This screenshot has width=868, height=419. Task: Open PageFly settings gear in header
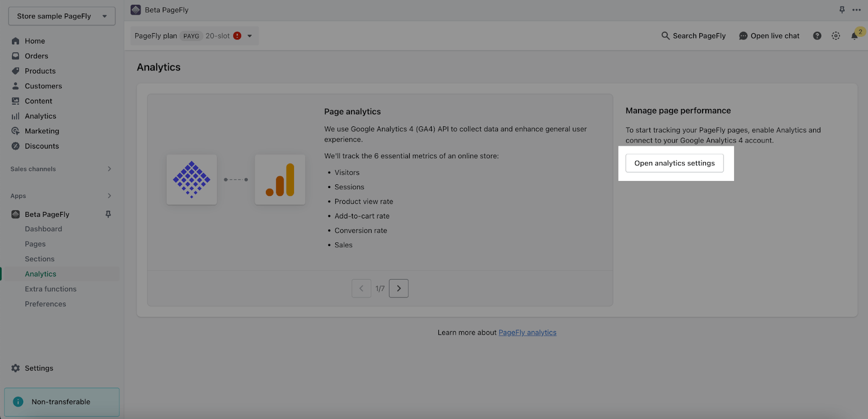tap(836, 36)
